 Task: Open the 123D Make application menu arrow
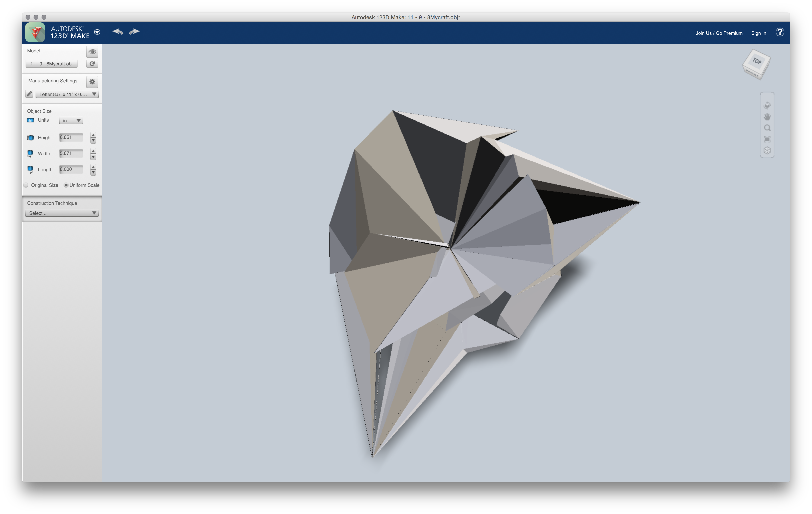(x=97, y=32)
